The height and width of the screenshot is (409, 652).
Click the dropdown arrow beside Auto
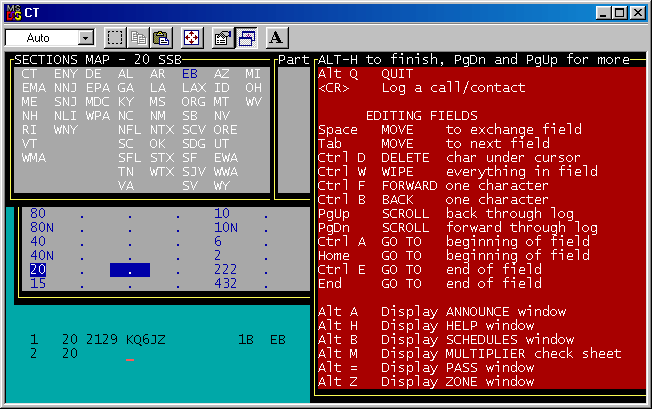click(x=86, y=38)
